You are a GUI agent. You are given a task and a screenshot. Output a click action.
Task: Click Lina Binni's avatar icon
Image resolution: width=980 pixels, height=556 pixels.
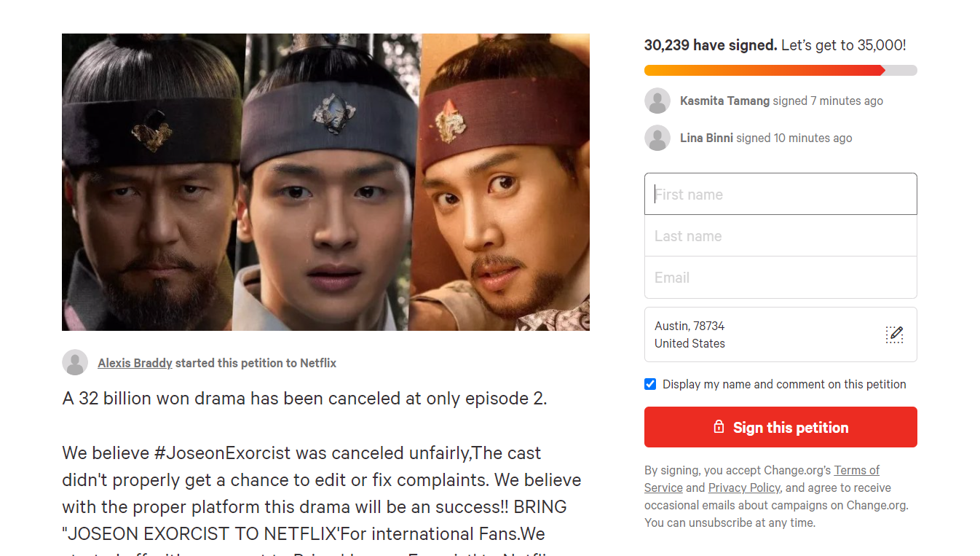pyautogui.click(x=657, y=138)
